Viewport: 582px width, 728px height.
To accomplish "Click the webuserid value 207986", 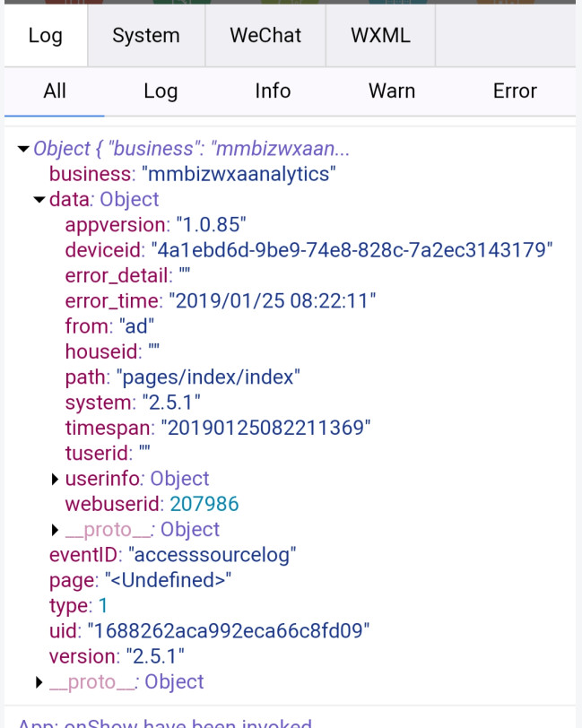I will (x=204, y=504).
